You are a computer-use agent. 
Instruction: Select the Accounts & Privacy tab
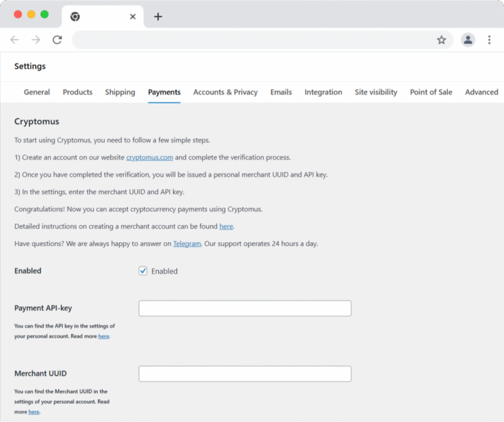pos(225,92)
